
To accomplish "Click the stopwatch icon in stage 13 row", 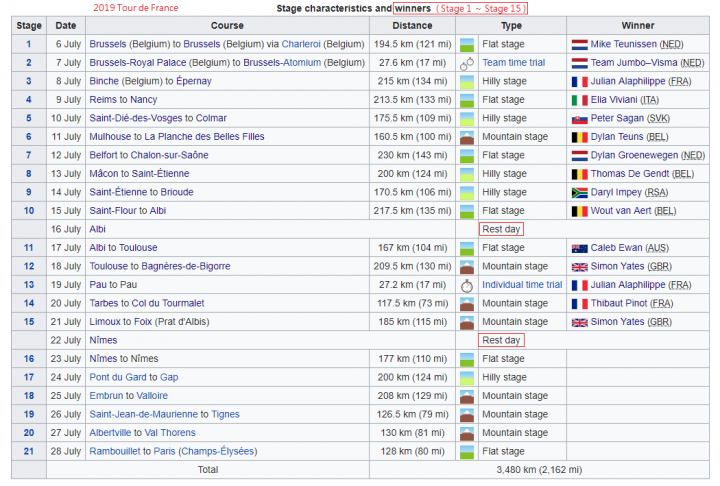I will (467, 285).
